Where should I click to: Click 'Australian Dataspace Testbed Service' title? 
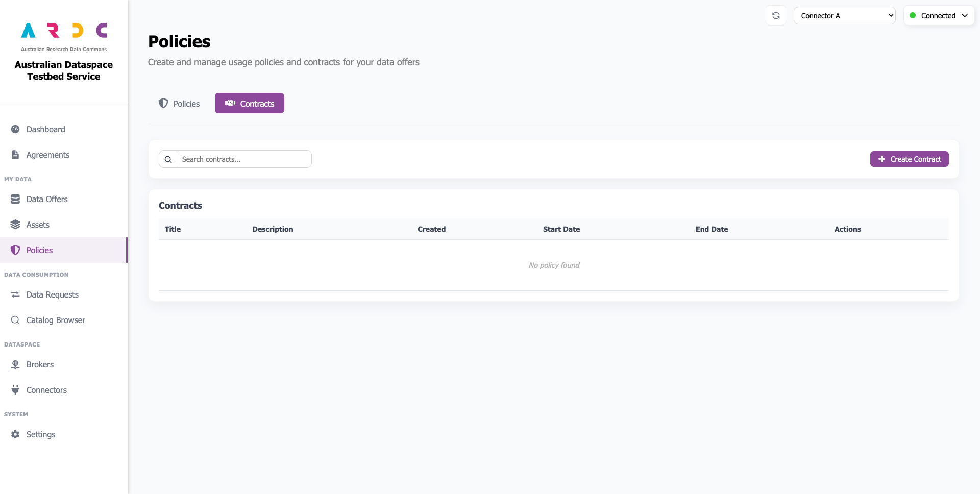click(64, 70)
